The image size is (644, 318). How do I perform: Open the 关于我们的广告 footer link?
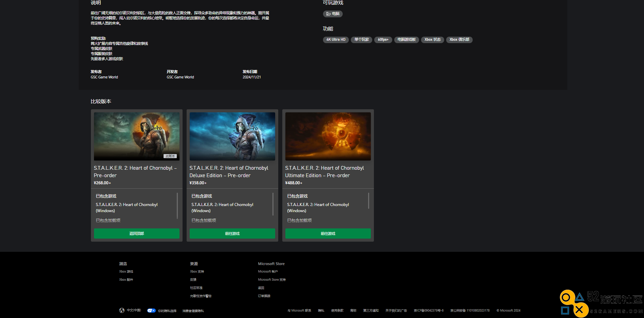coord(396,311)
